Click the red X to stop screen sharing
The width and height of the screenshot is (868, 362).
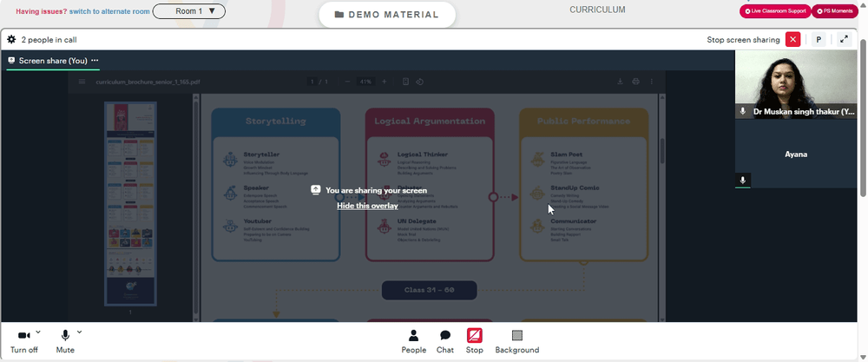coord(792,39)
